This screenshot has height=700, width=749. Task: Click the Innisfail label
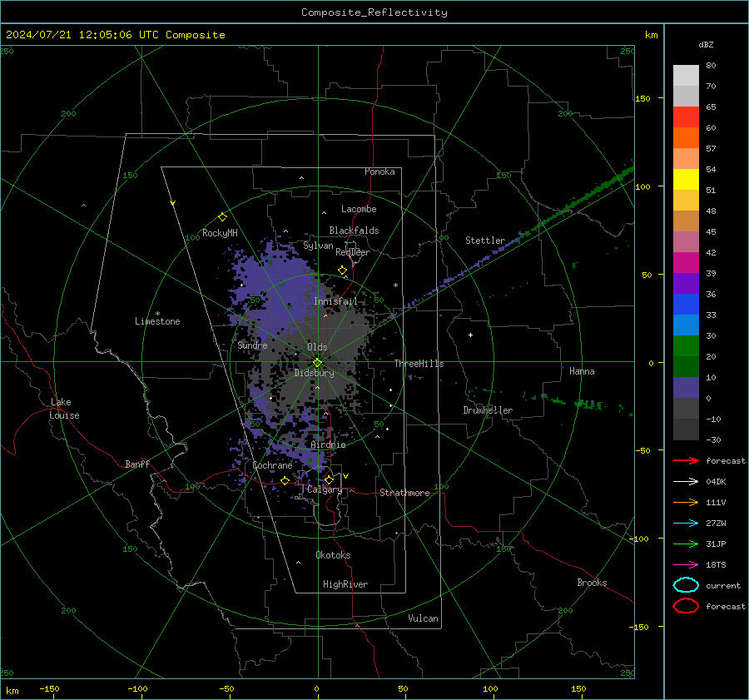(x=335, y=301)
